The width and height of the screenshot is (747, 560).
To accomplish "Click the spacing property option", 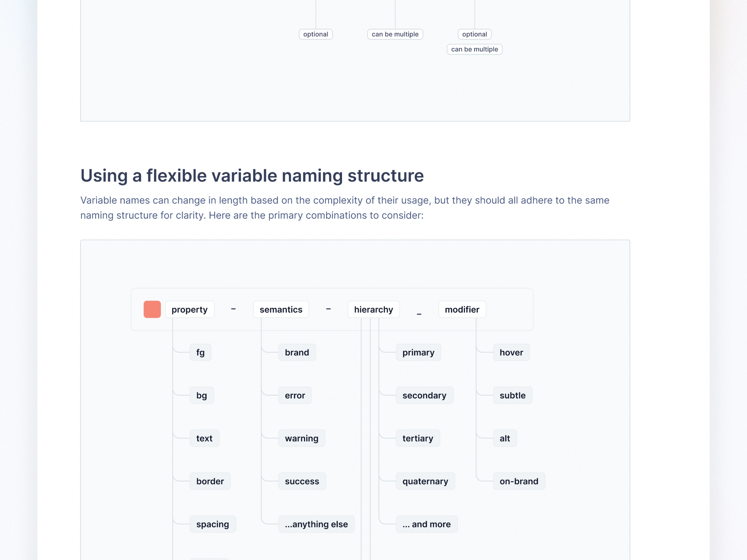I will click(x=212, y=524).
